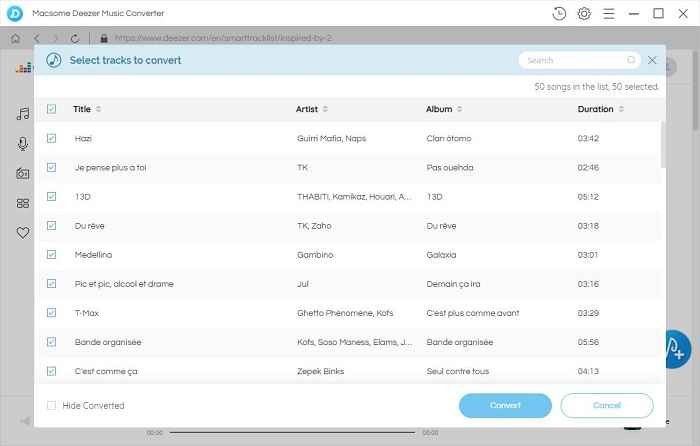Viewport: 700px width, 446px height.
Task: Open the hamburger menu in title bar
Action: coord(609,13)
